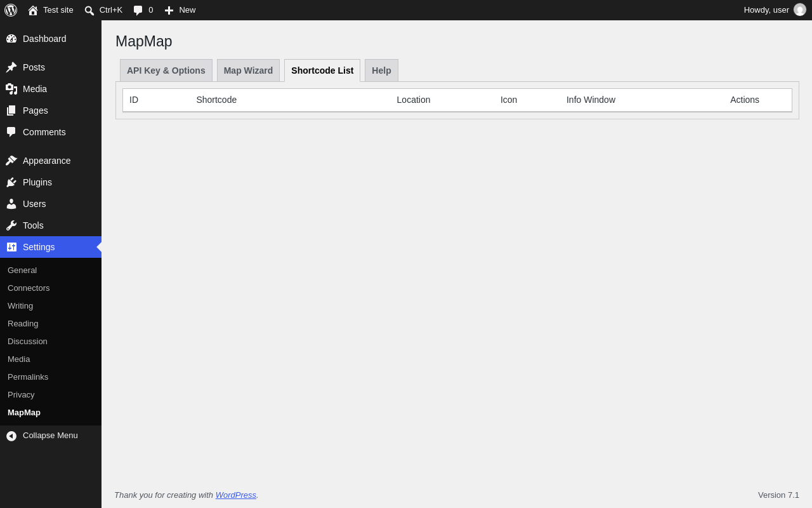Screen dimensions: 812x508
Task: Open the Dashboard menu item
Action: coord(51,39)
